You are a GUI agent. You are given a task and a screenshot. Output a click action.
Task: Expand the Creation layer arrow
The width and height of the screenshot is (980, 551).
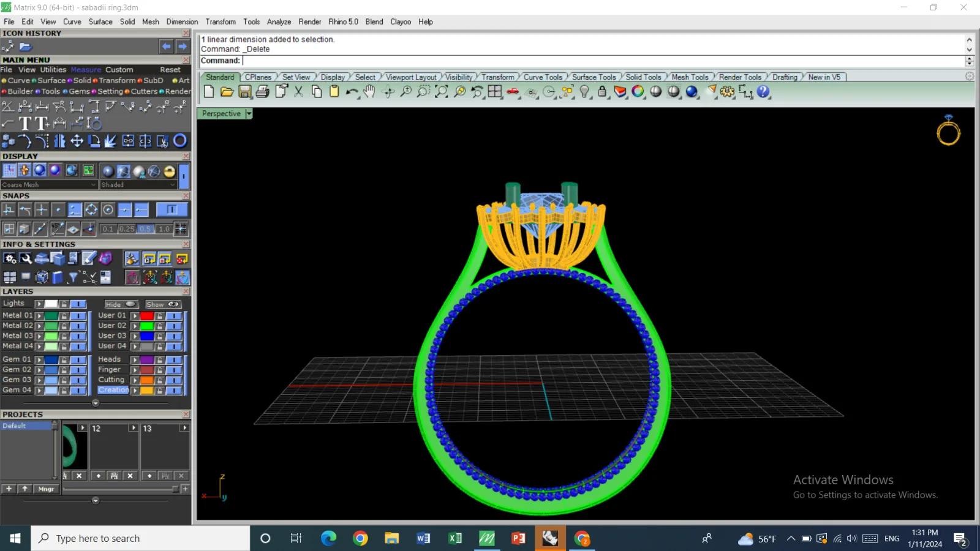coord(135,390)
